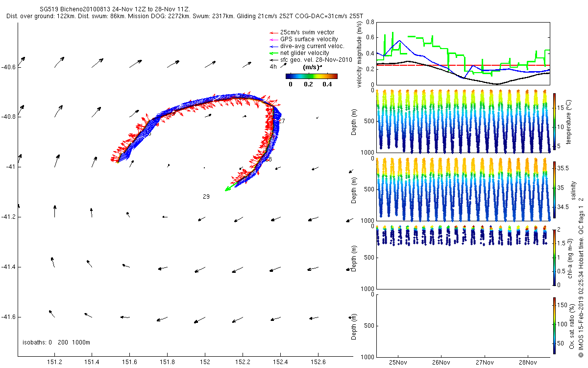This screenshot has width=588, height=368.
Task: Click the red dashed threshold line in velocity plot
Action: (463, 65)
